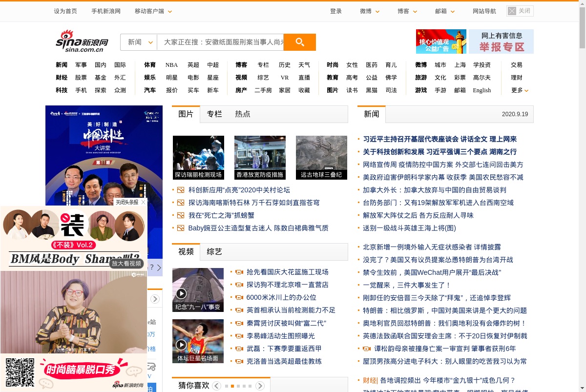Select the 新闻 section tab with date

coord(372,114)
